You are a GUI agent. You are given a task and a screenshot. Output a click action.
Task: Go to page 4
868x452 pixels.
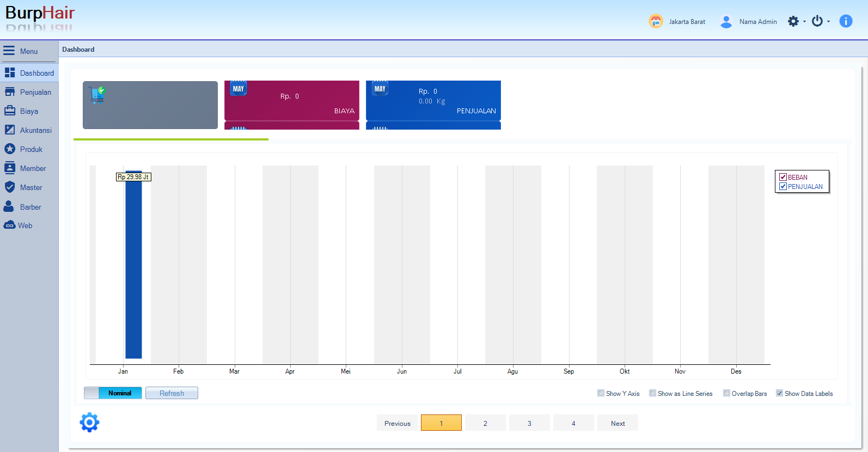coord(573,423)
